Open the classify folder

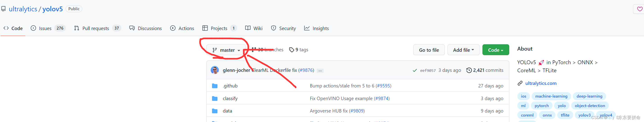tap(230, 99)
